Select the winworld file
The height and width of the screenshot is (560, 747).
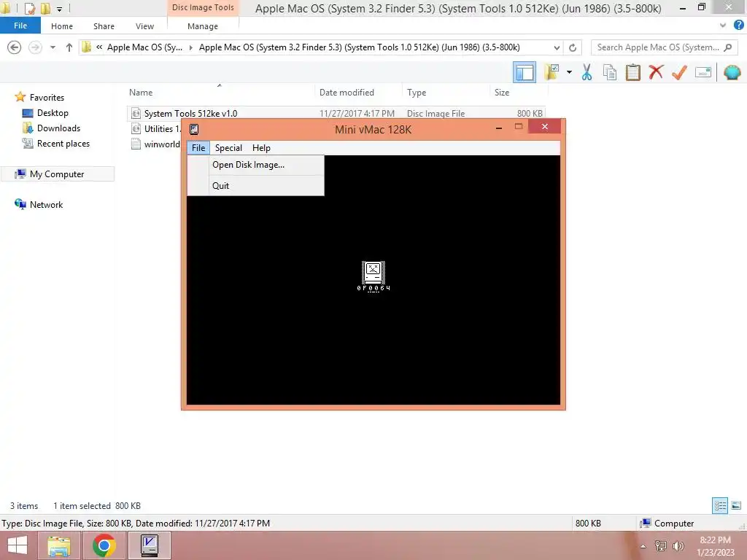tap(155, 144)
